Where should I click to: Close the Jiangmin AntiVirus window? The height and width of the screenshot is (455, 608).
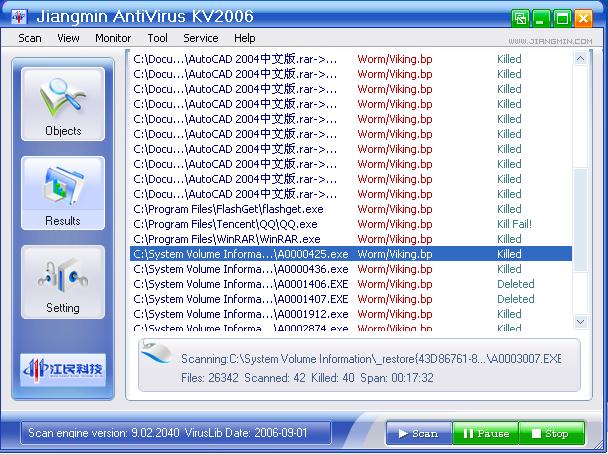coord(583,18)
